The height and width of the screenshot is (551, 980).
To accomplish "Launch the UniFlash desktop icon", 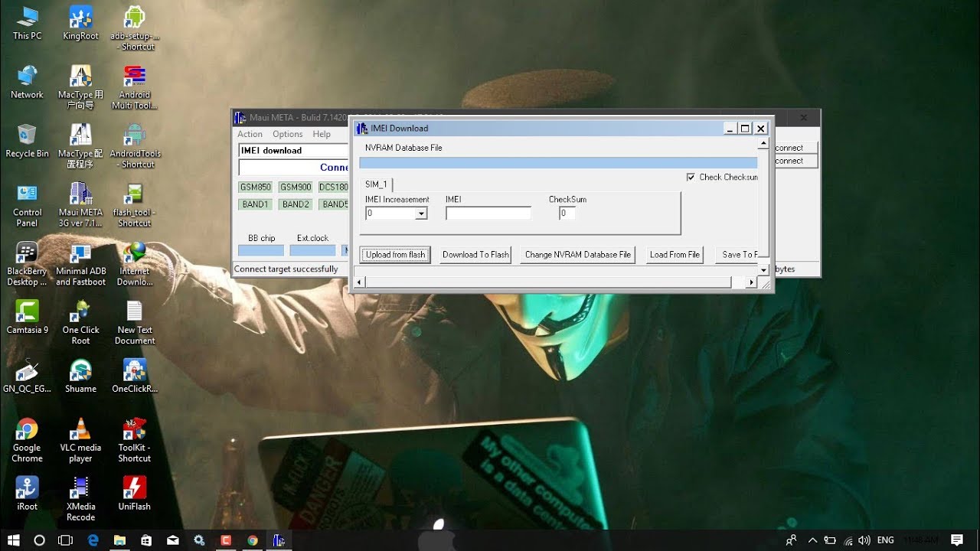I will [135, 494].
